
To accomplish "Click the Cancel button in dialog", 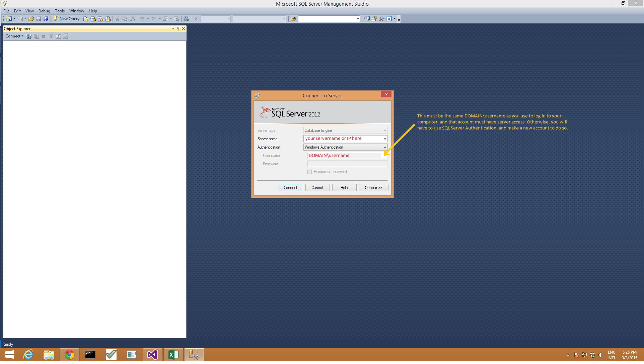I will click(317, 188).
